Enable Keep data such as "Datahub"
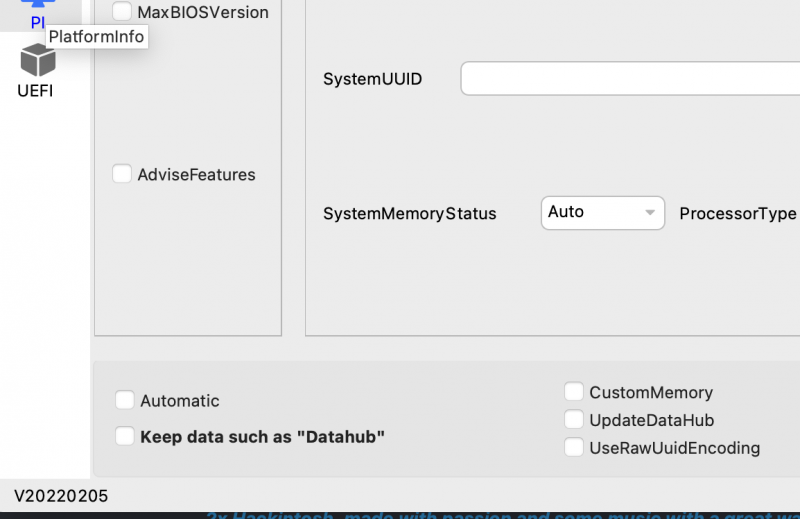This screenshot has width=800, height=519. point(125,436)
